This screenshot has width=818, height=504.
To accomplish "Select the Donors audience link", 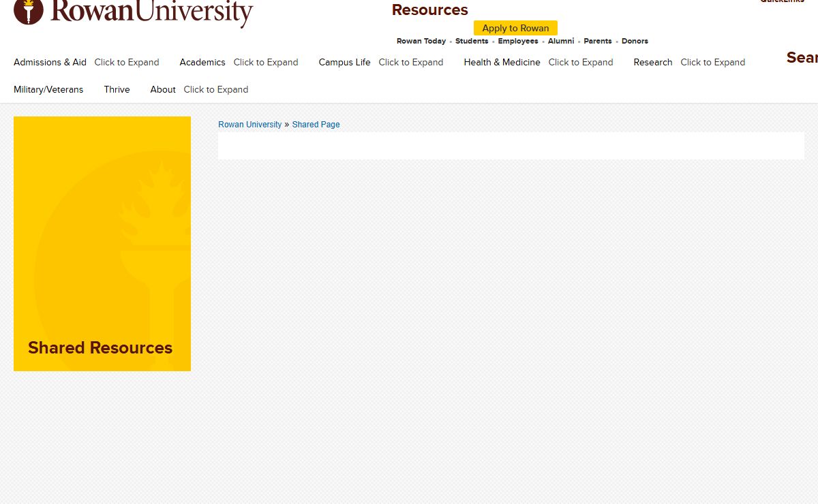I will click(x=635, y=41).
